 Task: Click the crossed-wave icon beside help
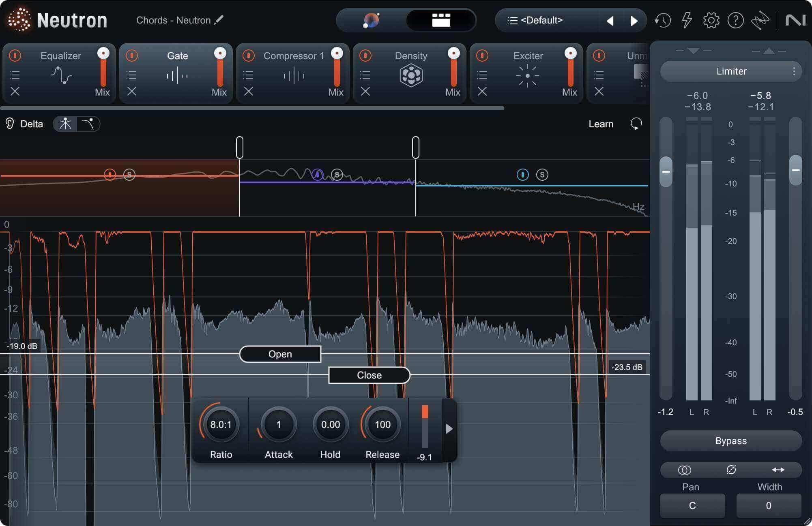[760, 20]
